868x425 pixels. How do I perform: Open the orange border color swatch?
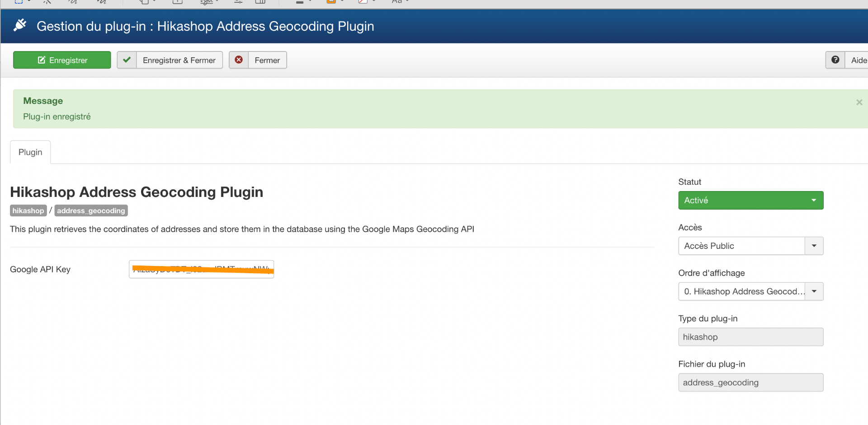pos(331,2)
